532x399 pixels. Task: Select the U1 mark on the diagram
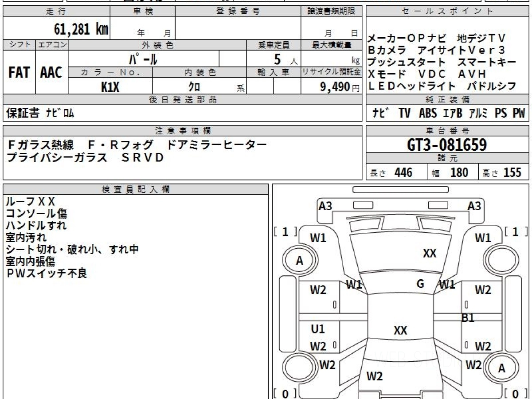[318, 329]
